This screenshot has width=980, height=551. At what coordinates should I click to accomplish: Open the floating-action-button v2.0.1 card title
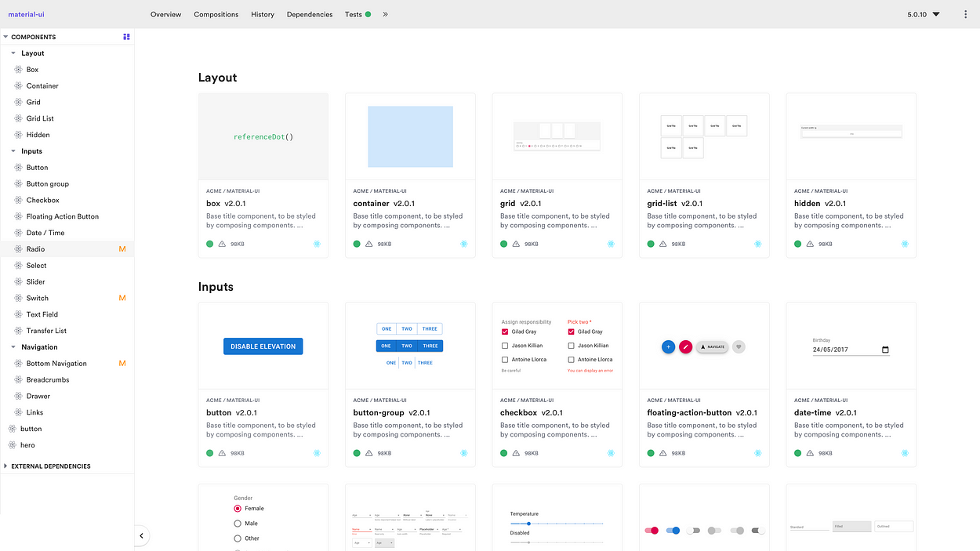point(702,412)
